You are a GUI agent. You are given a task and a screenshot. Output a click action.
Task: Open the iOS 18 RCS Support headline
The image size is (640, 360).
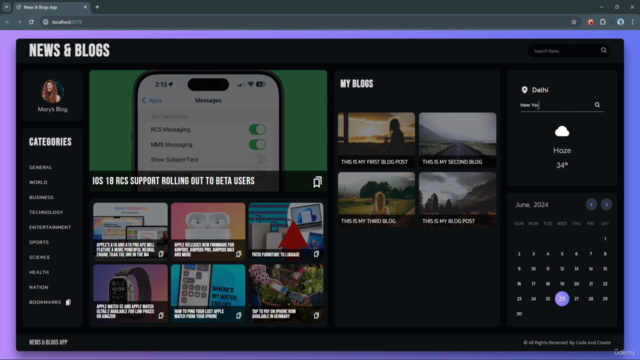tap(173, 181)
